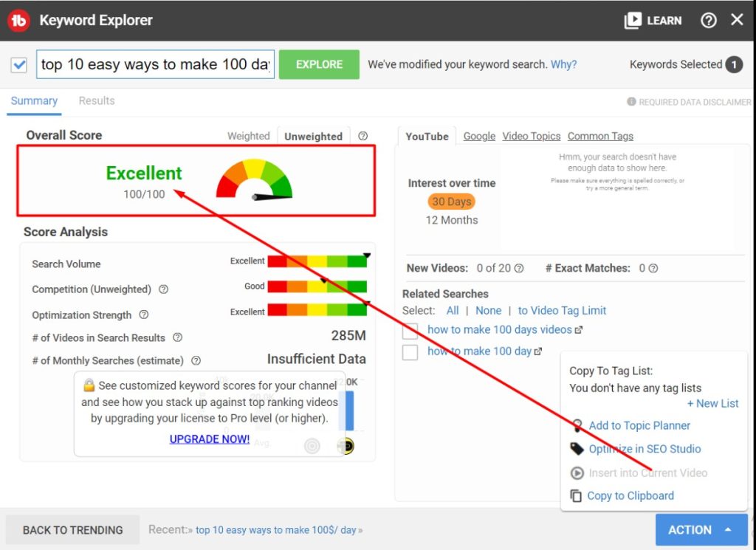Click help icon for Optimization Strength
Screen dimensions: 756x550
point(144,314)
